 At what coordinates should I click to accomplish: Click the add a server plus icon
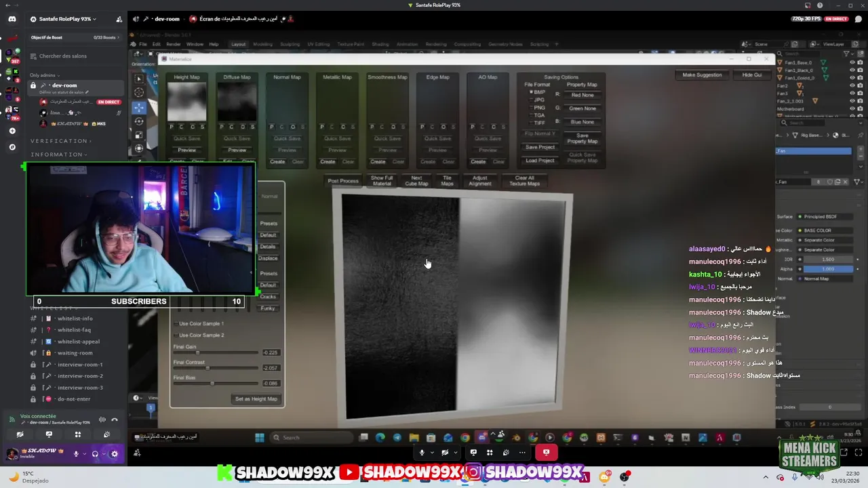pos(12,131)
